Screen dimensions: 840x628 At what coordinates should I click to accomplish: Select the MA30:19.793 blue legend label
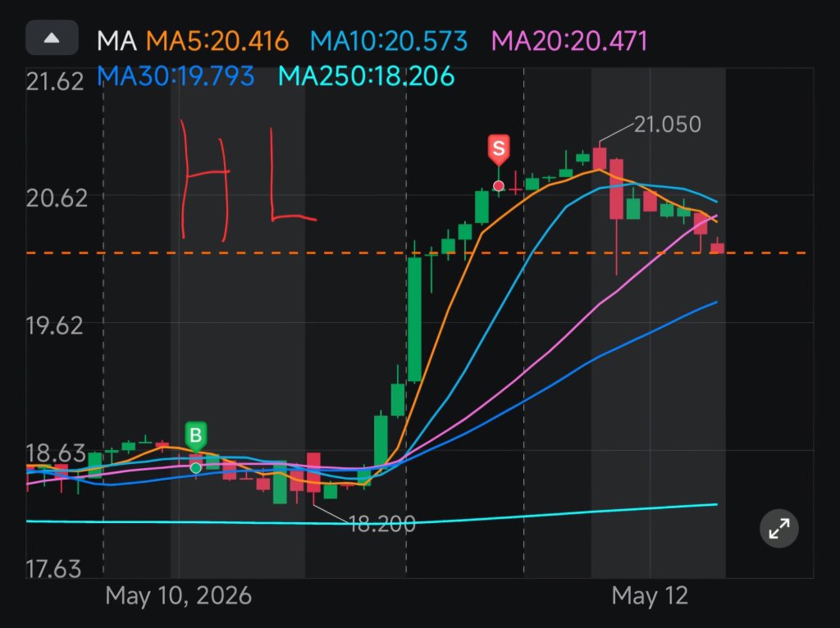click(176, 76)
